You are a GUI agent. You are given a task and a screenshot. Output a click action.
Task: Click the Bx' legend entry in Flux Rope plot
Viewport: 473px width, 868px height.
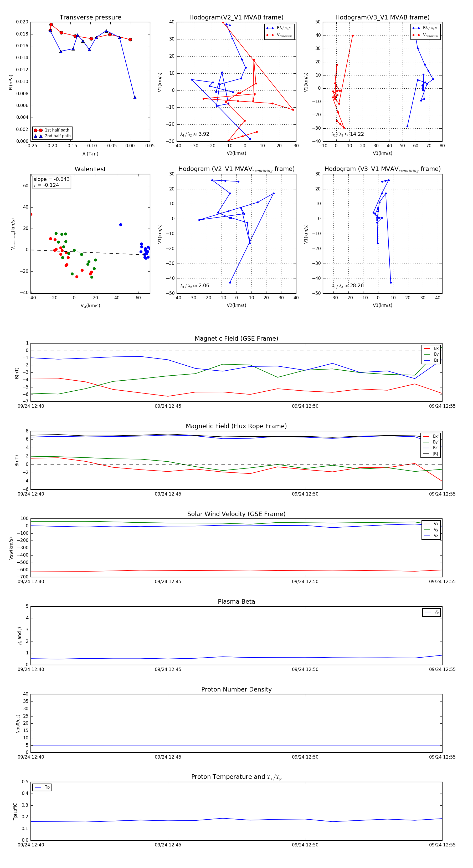click(x=431, y=436)
